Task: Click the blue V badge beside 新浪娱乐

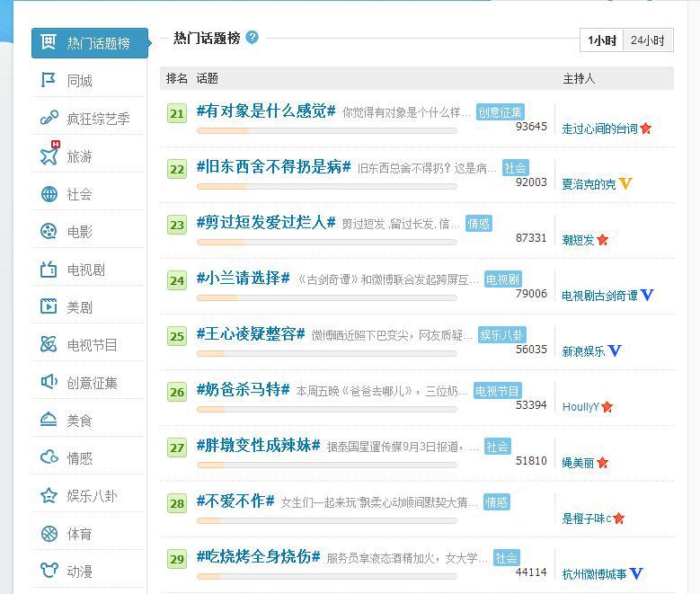Action: click(615, 350)
